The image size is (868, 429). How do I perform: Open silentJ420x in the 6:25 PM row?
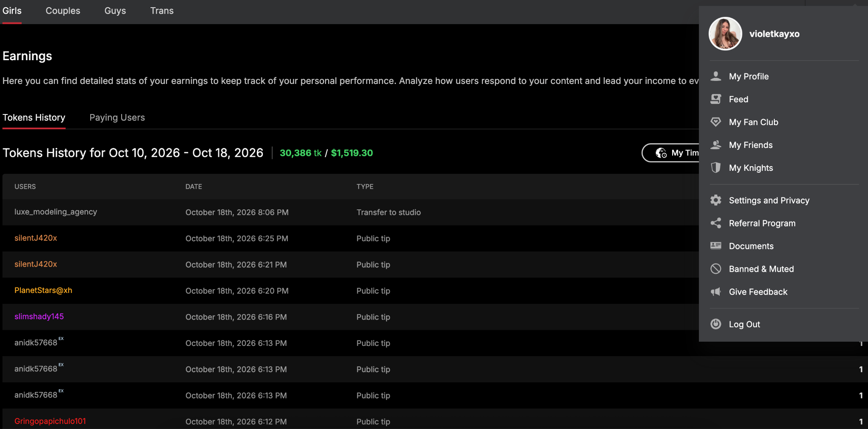click(36, 238)
